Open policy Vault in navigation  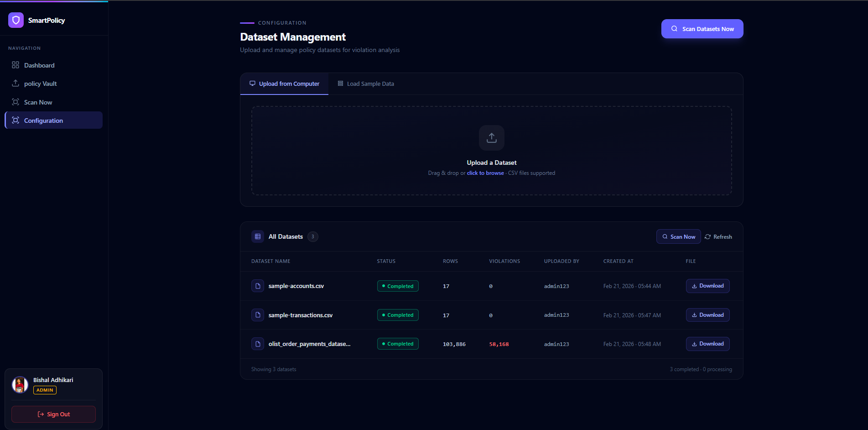coord(40,84)
